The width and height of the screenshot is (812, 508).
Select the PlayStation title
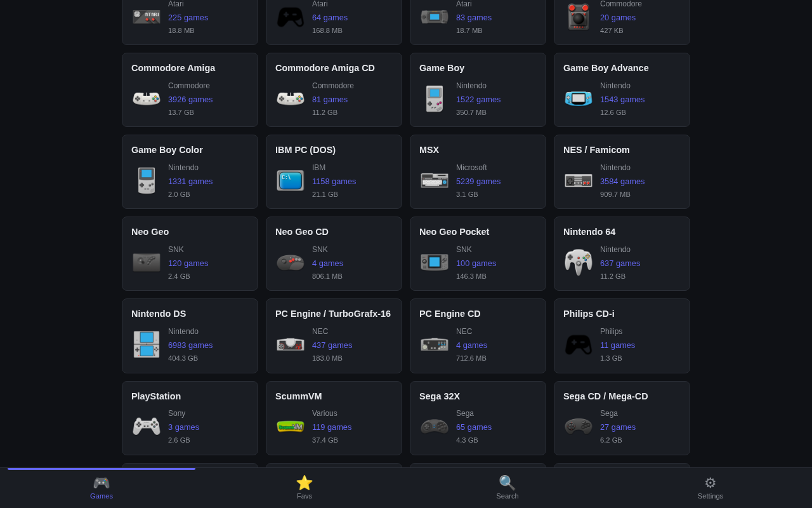156,396
